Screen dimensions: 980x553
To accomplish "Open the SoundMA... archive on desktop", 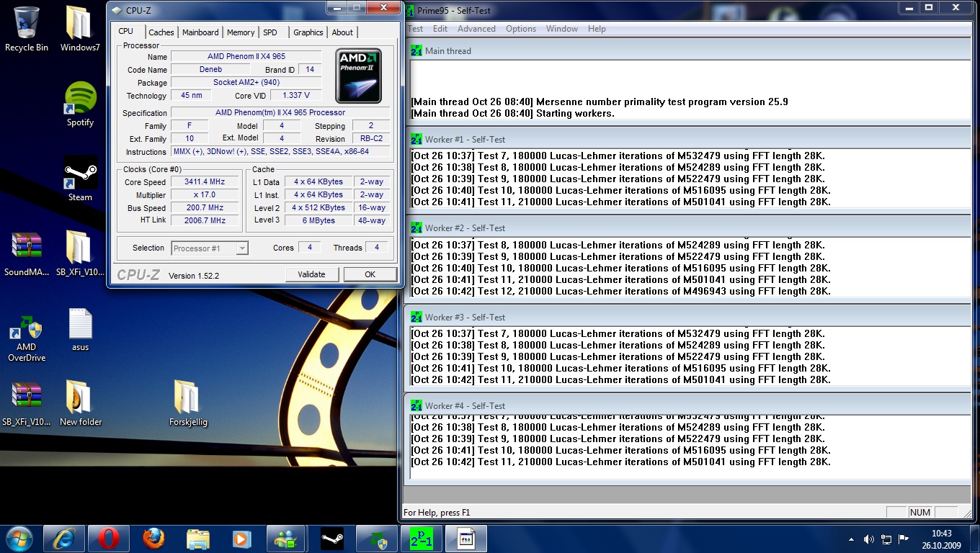I will (x=27, y=253).
